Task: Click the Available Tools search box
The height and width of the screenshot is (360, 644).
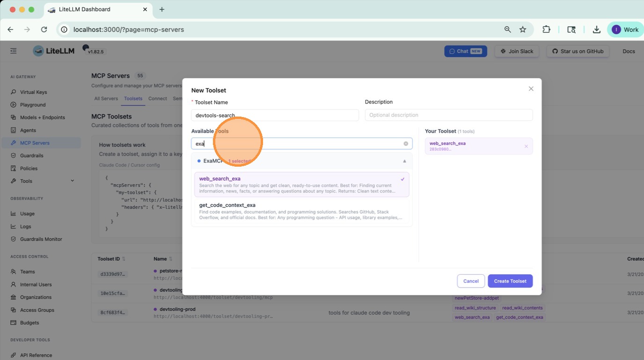Action: point(302,144)
